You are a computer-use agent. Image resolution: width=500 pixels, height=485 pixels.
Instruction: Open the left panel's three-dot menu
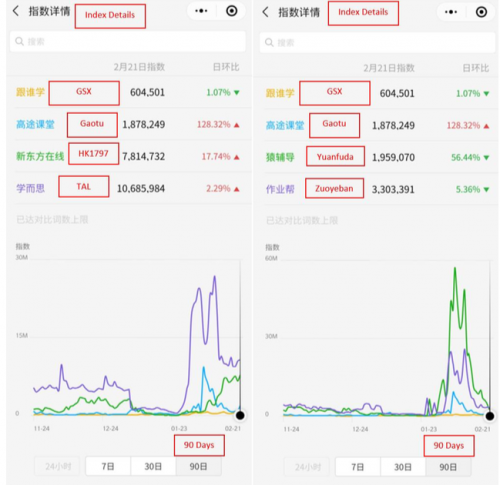click(x=201, y=11)
